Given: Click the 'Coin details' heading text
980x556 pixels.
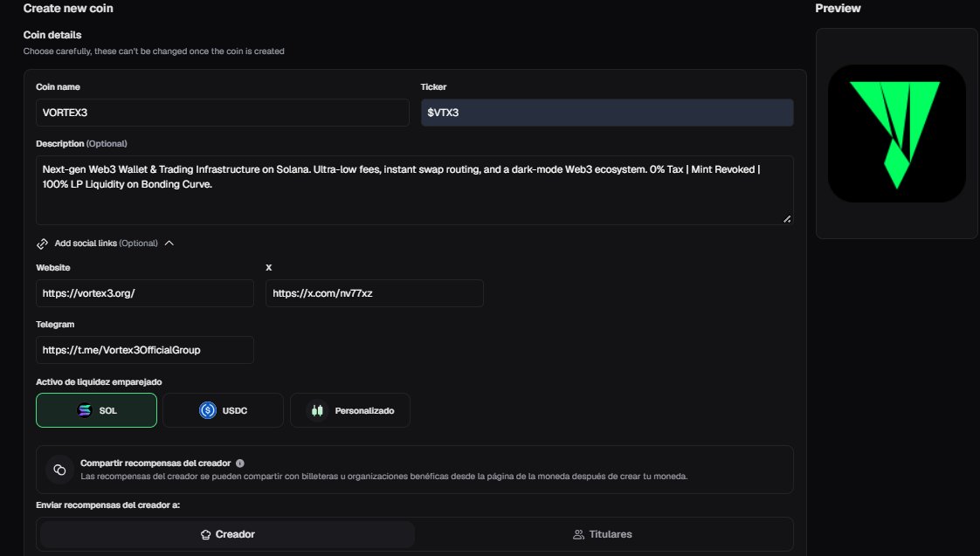Looking at the screenshot, I should (x=52, y=35).
